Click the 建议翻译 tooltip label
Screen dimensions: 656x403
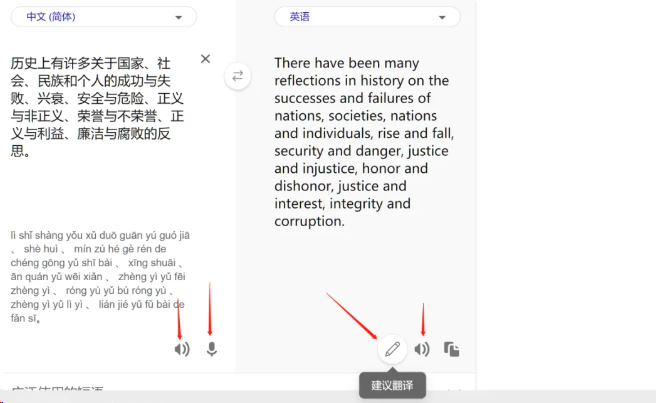pos(392,385)
